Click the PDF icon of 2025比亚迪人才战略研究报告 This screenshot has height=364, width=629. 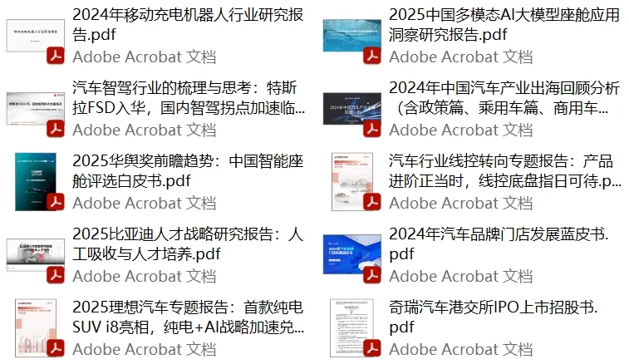coord(56,275)
